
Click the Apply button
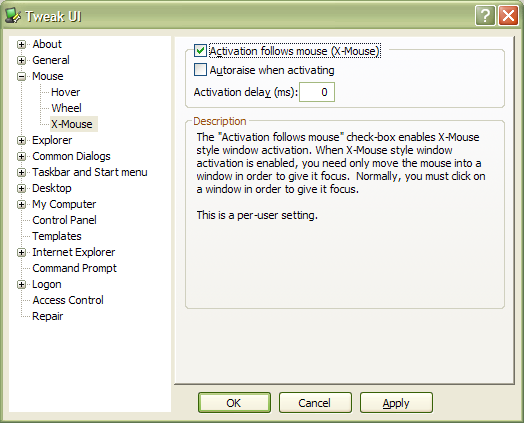[396, 403]
